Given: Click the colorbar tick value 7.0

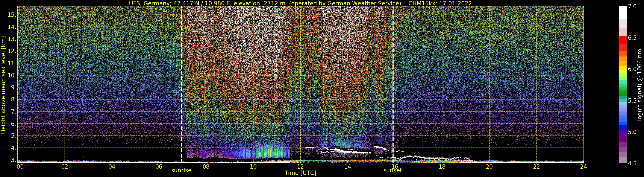Looking at the screenshot, I should (632, 6).
